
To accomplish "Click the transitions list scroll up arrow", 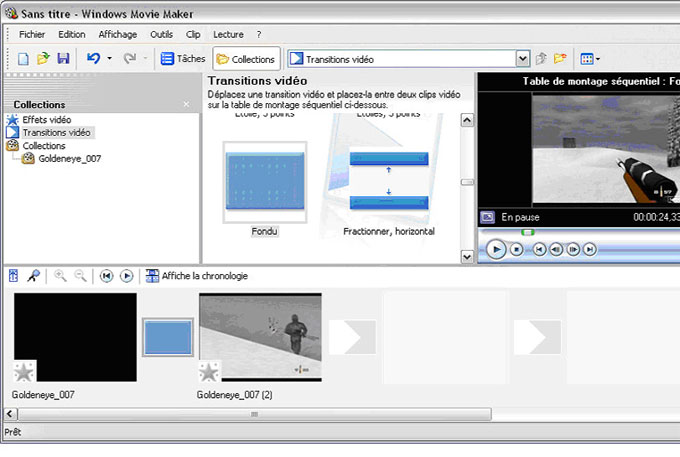I will tap(467, 120).
